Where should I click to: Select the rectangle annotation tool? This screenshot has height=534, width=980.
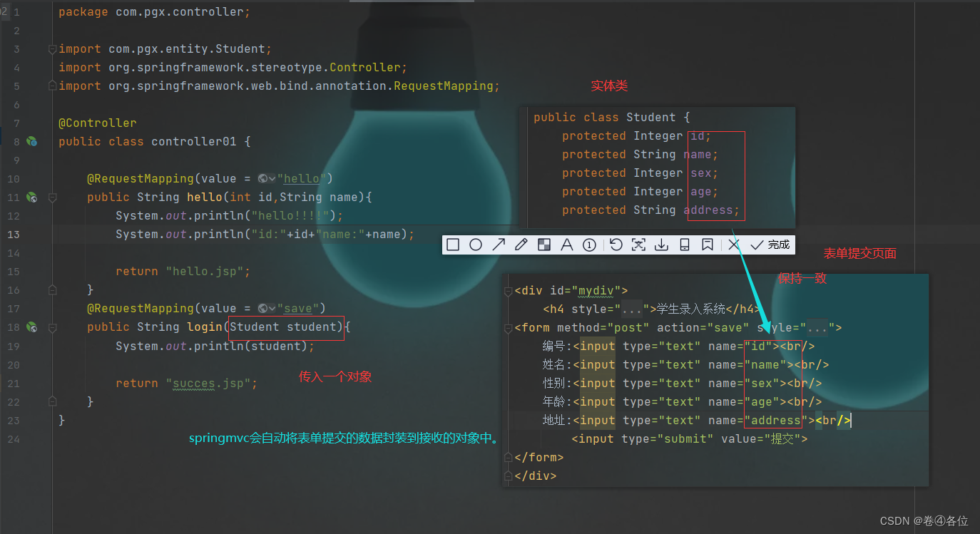pyautogui.click(x=453, y=245)
